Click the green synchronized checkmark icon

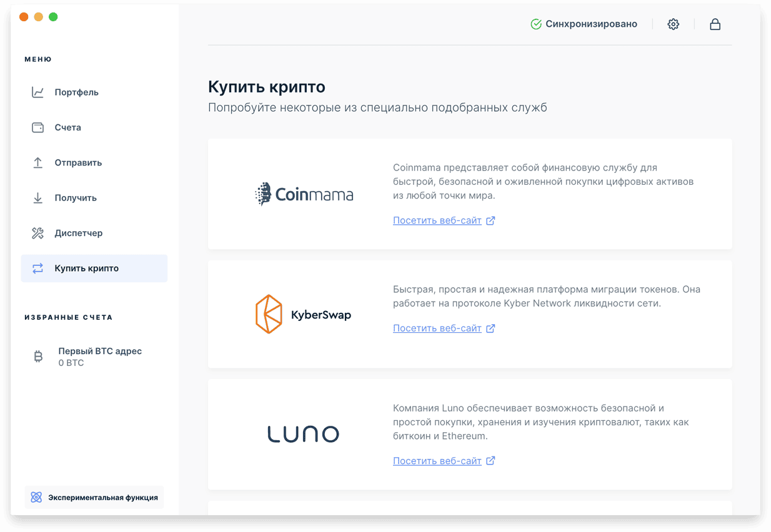coord(535,24)
